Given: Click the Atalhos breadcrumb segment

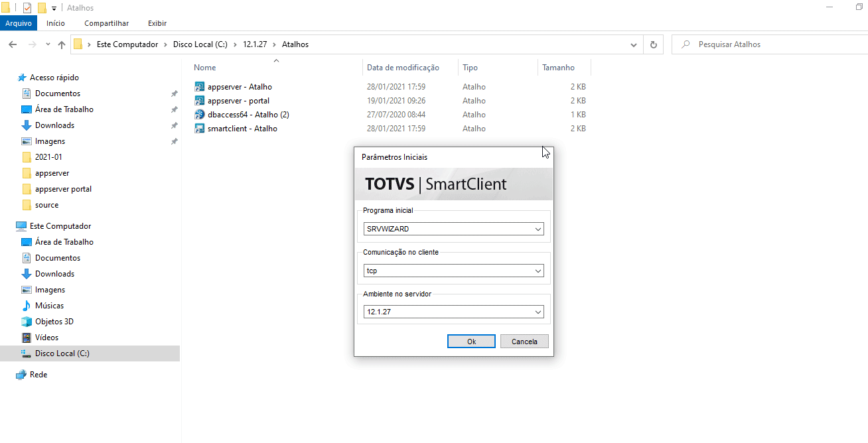Looking at the screenshot, I should (295, 44).
